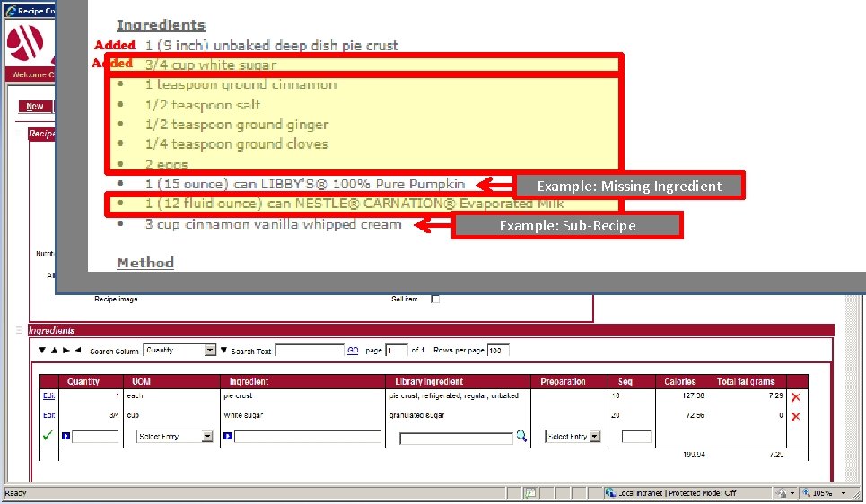This screenshot has height=504, width=866.
Task: Click the Rows per page input field
Action: (x=498, y=351)
